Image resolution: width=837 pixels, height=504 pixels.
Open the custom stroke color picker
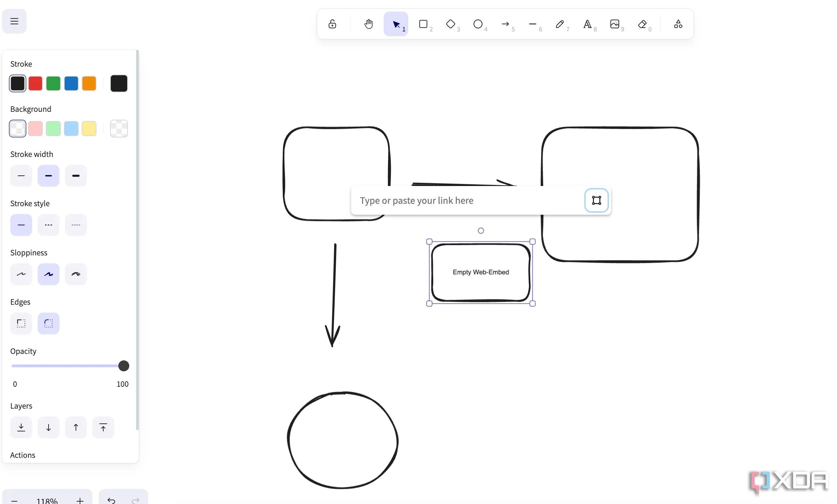point(119,83)
